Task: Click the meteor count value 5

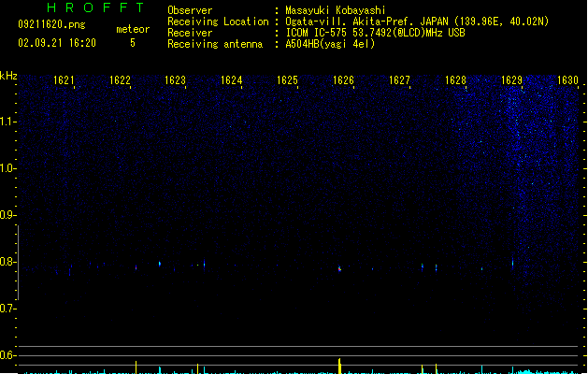Action: click(133, 43)
